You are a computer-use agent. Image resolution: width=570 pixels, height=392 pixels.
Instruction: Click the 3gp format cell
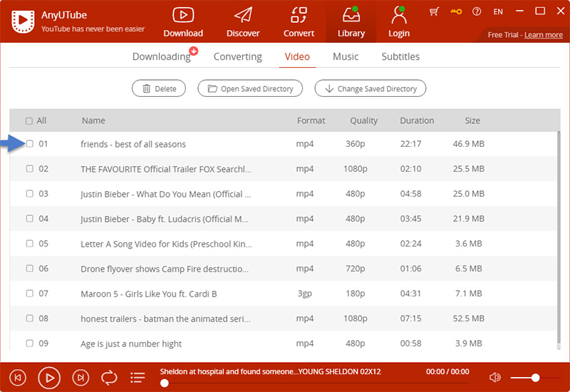point(305,294)
